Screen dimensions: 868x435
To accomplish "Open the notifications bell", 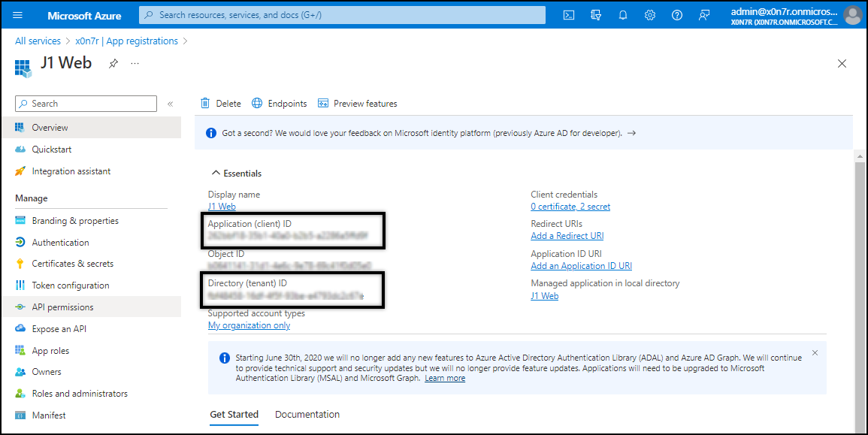I will coord(623,16).
